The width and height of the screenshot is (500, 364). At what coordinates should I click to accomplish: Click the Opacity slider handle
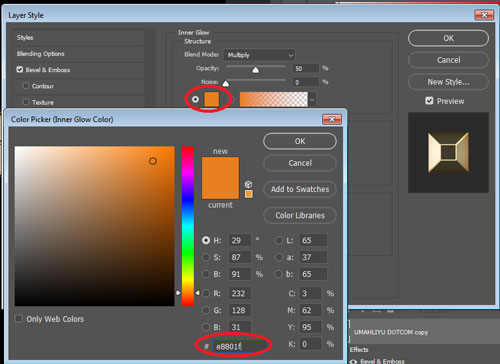pyautogui.click(x=255, y=70)
